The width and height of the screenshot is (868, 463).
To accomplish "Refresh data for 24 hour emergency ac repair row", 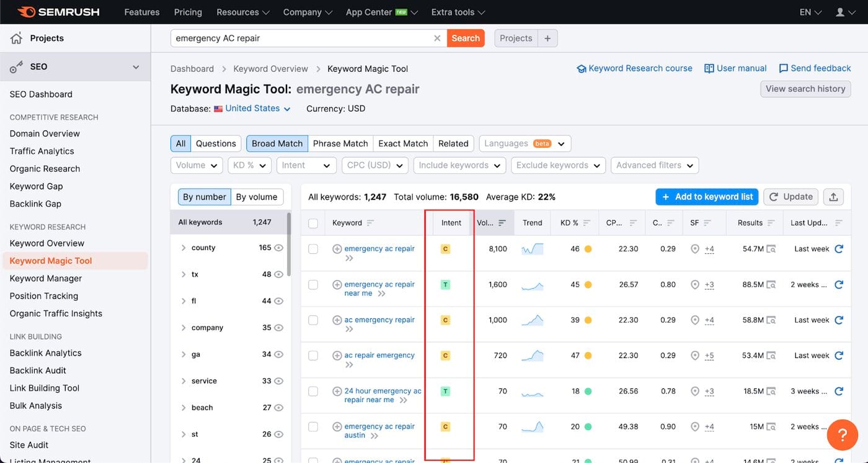I will tap(839, 391).
